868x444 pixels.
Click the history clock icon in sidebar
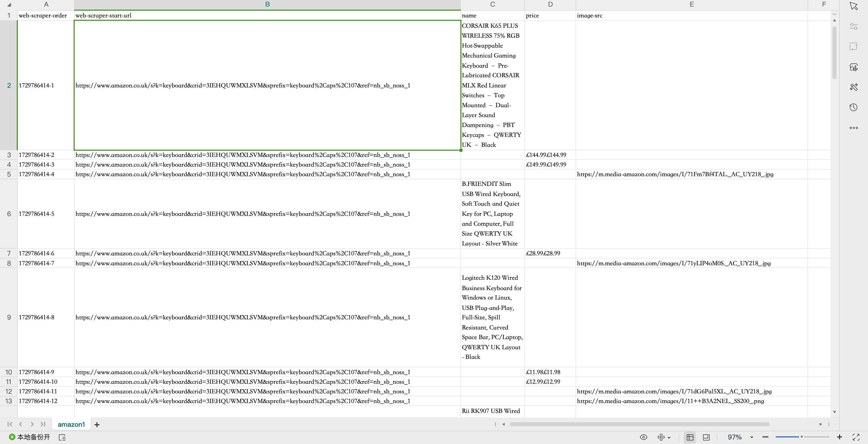pyautogui.click(x=854, y=108)
